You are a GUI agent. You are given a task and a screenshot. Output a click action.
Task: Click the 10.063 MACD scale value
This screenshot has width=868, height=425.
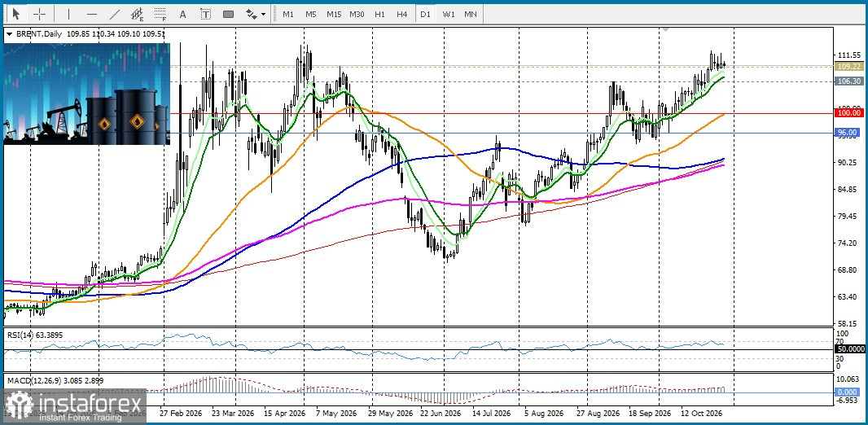point(848,379)
